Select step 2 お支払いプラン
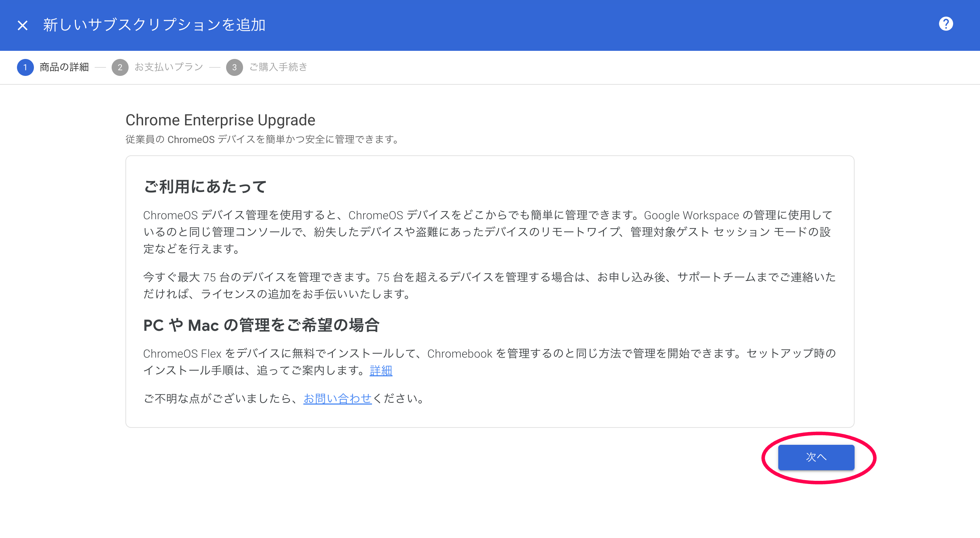This screenshot has width=980, height=538. tap(158, 67)
